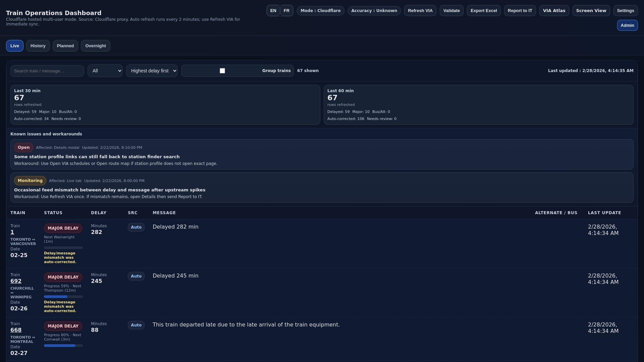The height and width of the screenshot is (362, 644).
Task: Click train 1 auto-corrected mismatch note
Action: pos(60,258)
